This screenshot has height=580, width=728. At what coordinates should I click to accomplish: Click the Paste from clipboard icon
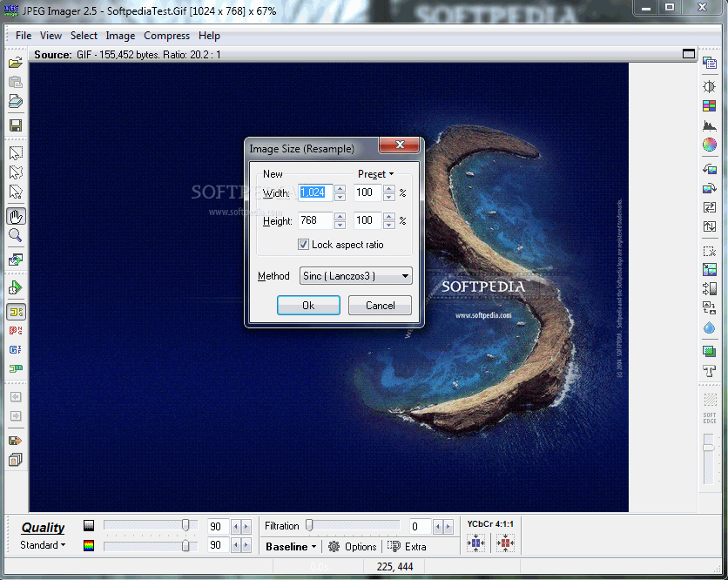(x=16, y=82)
